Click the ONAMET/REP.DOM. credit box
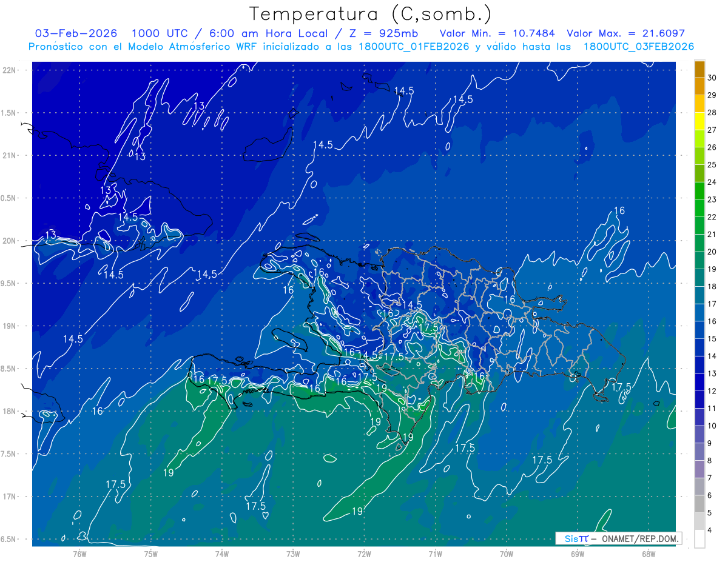 [618, 538]
